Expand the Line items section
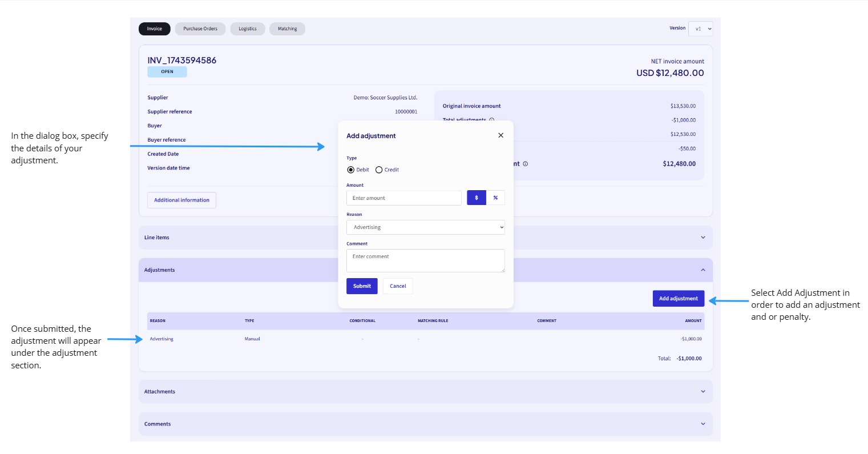The image size is (868, 454). 703,237
